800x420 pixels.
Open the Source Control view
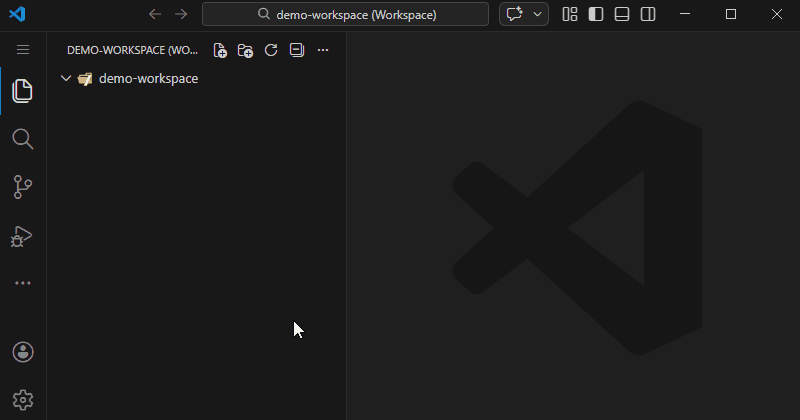click(22, 187)
